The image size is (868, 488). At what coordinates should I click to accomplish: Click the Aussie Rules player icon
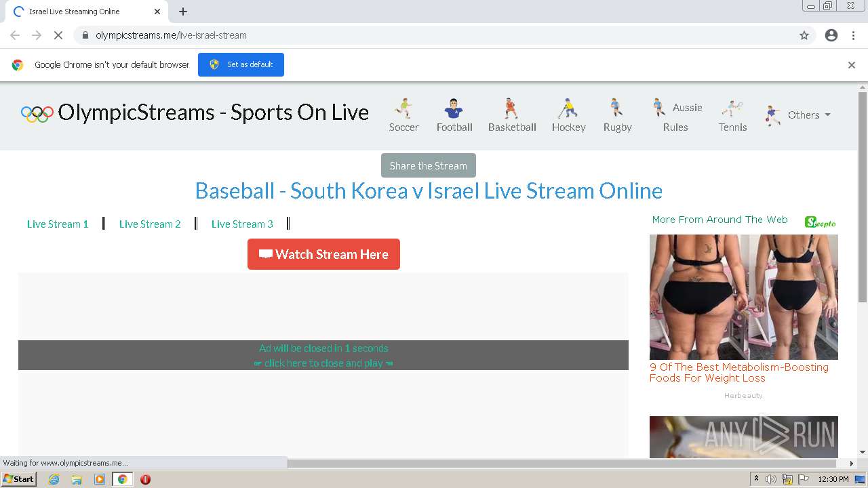658,107
